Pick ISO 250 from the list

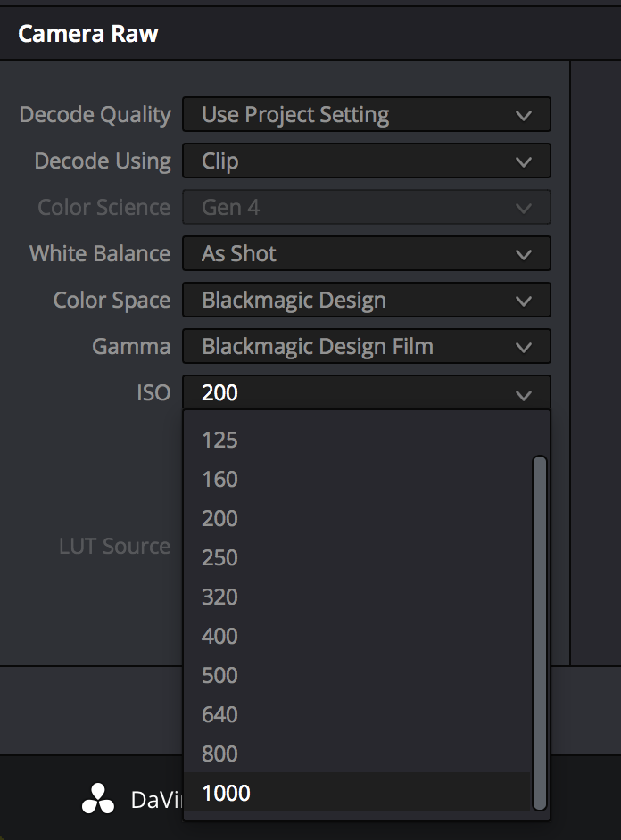click(x=220, y=557)
